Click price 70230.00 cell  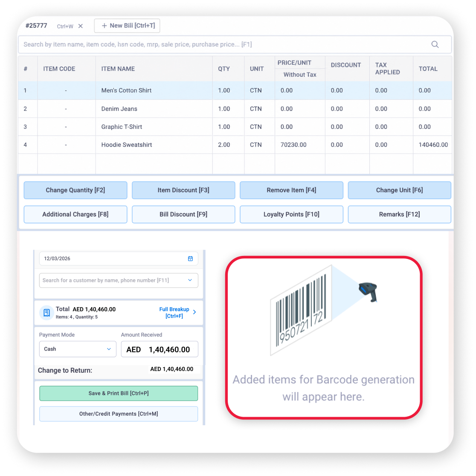[x=293, y=145]
